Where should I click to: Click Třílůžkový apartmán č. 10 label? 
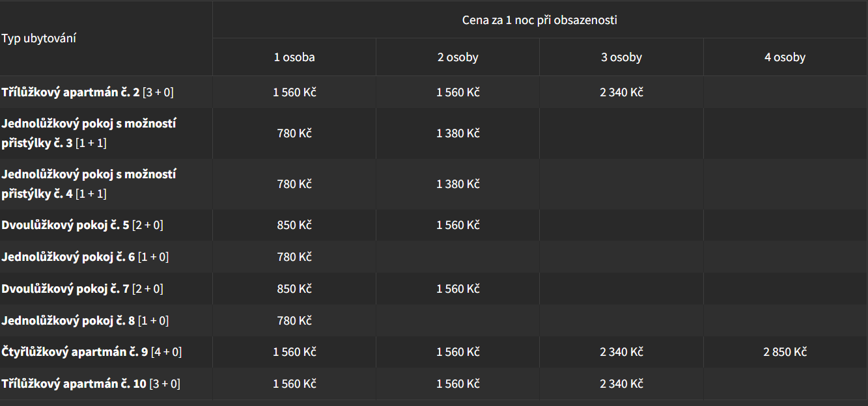click(x=91, y=384)
